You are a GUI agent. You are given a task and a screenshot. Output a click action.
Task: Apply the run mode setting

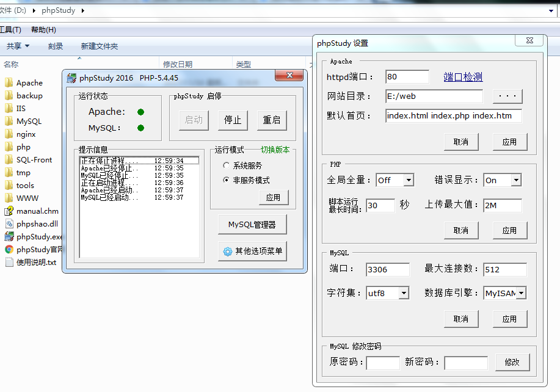coord(274,197)
